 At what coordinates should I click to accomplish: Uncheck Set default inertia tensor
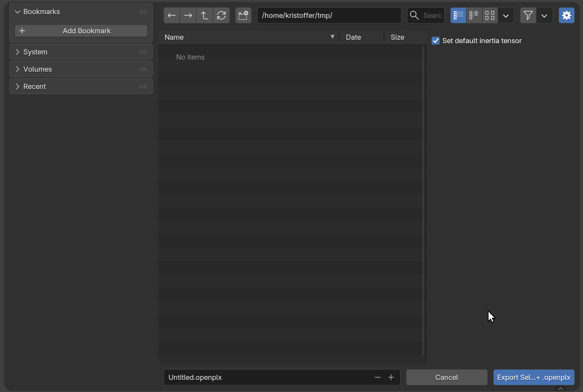point(436,41)
